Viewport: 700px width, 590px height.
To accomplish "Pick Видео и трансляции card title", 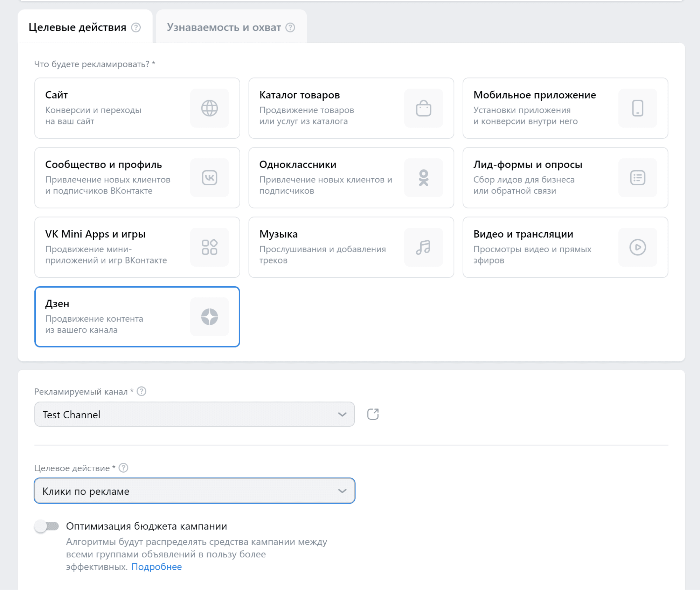I will coord(523,234).
